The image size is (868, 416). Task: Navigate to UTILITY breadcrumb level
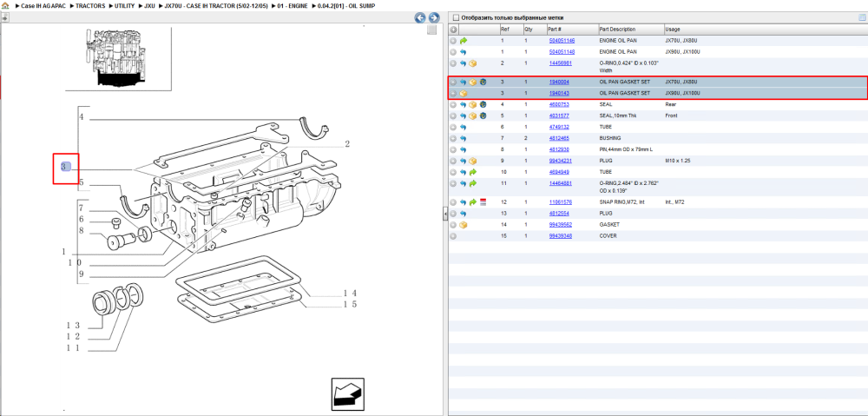pos(124,5)
